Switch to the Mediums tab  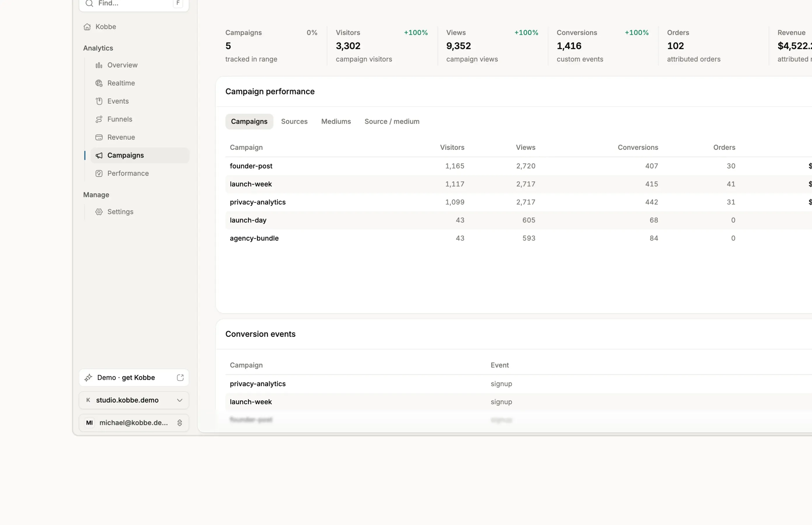coord(336,121)
